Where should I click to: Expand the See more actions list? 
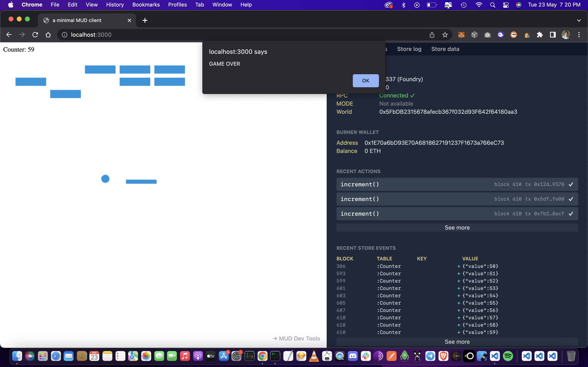pos(457,228)
